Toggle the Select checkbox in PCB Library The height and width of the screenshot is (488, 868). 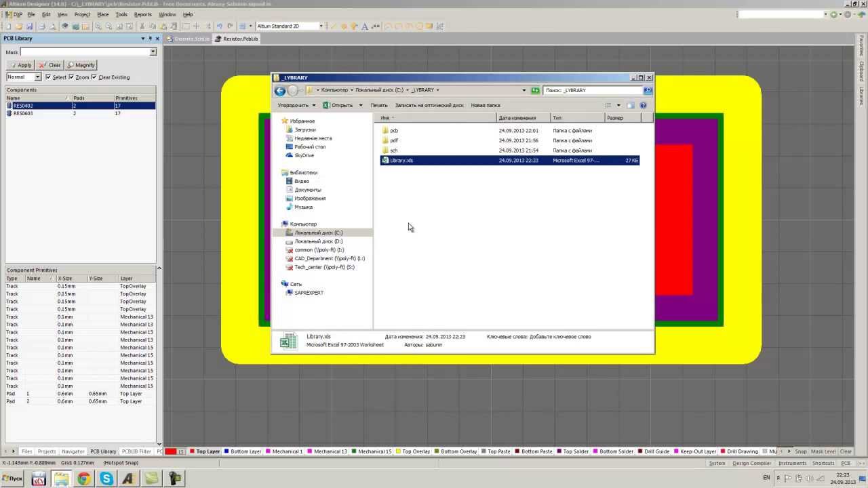point(47,77)
